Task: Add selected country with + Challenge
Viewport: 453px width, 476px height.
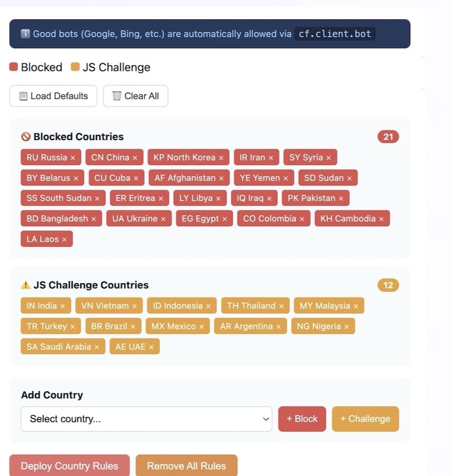Action: coord(365,419)
